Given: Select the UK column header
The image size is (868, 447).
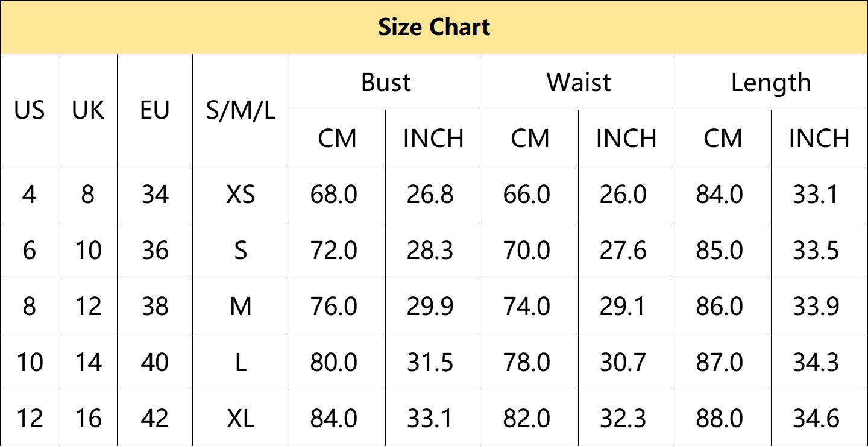Looking at the screenshot, I should [88, 110].
